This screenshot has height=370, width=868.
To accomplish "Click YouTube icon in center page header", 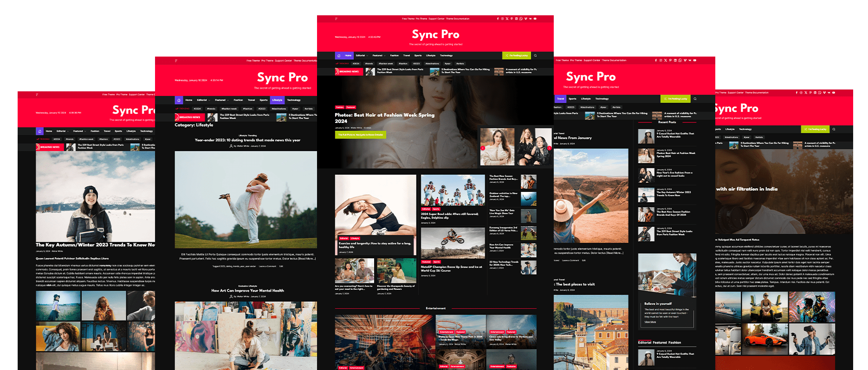I will (x=535, y=19).
